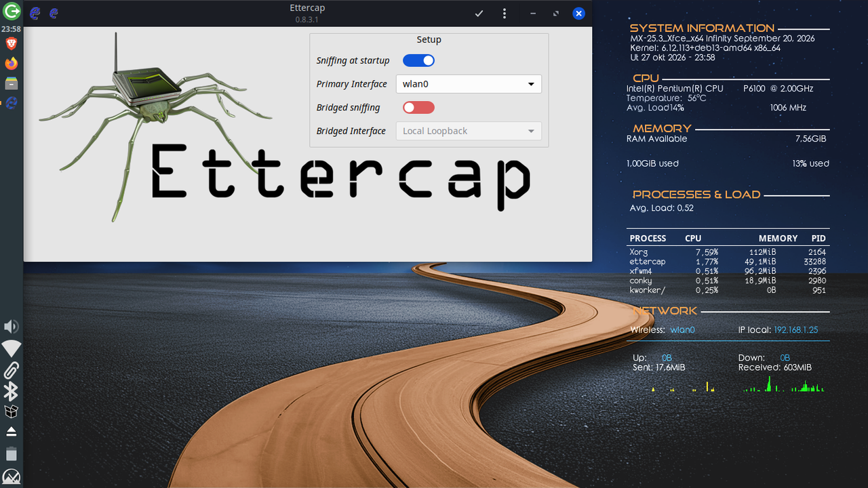Launch Brave browser from the panel
868x488 pixels.
tap(11, 44)
